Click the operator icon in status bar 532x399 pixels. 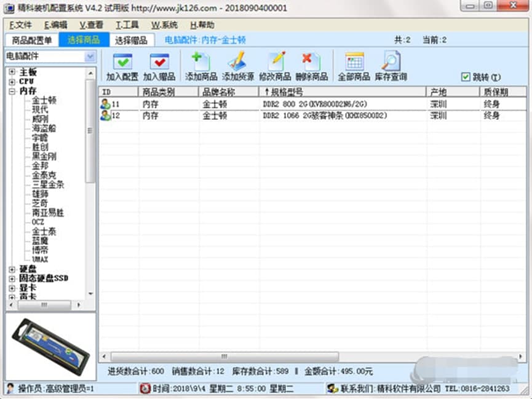(10, 388)
